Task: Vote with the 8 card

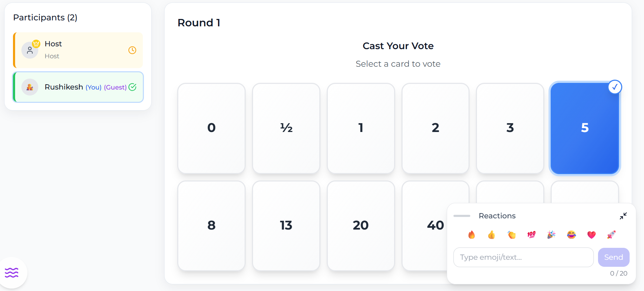Action: coord(211,225)
